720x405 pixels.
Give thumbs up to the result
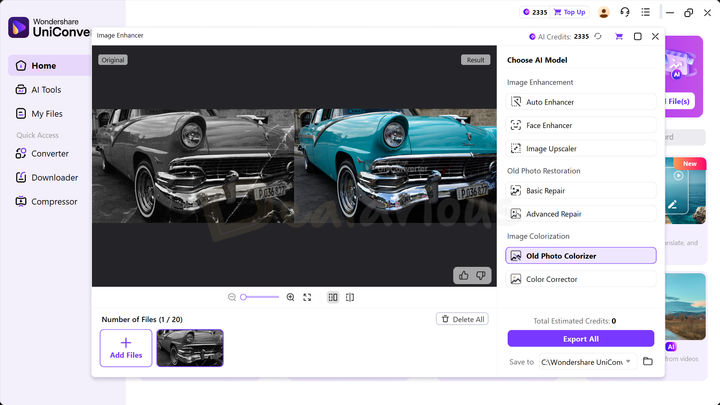463,276
